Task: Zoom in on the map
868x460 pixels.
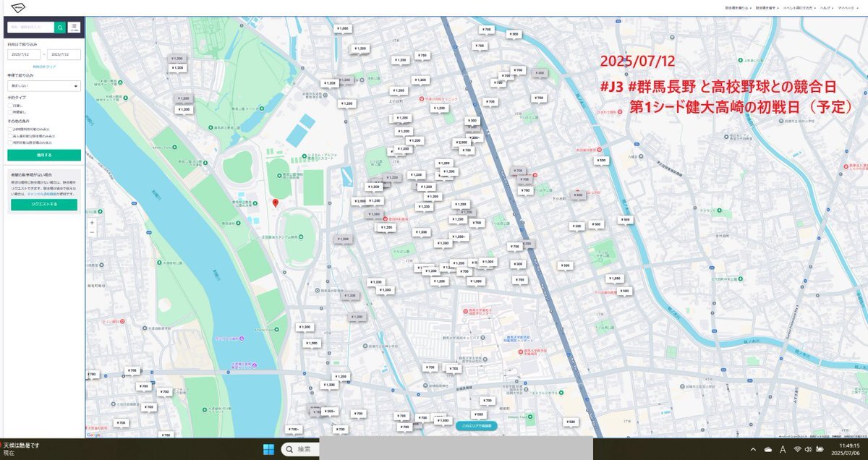Action: coord(92,222)
